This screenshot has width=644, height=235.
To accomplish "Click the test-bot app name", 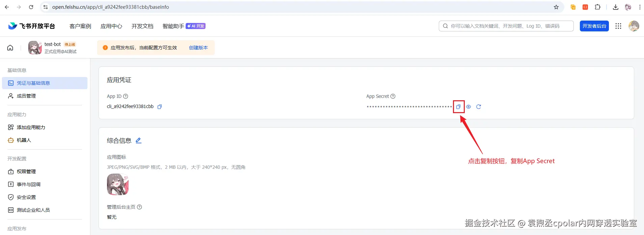I will (x=53, y=44).
